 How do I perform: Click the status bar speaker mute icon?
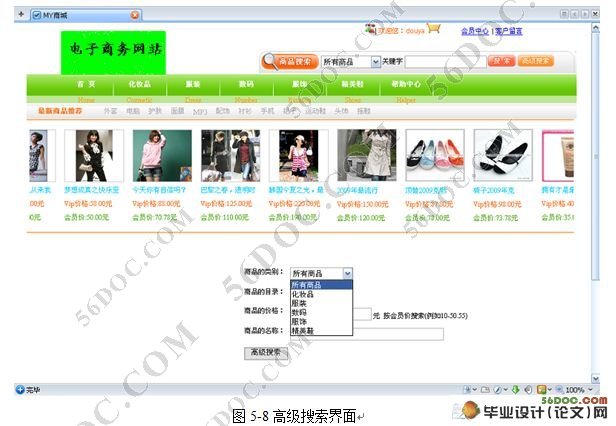coord(528,389)
